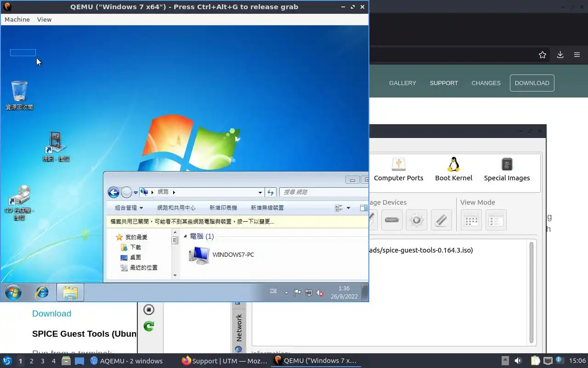Image resolution: width=588 pixels, height=368 pixels.
Task: Click the AQEMU device list vertical scrollbar
Action: tap(531, 293)
